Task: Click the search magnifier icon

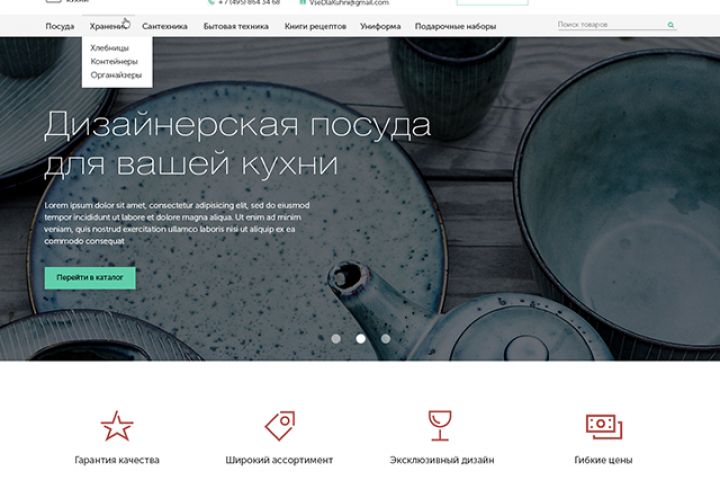Action: (x=671, y=25)
